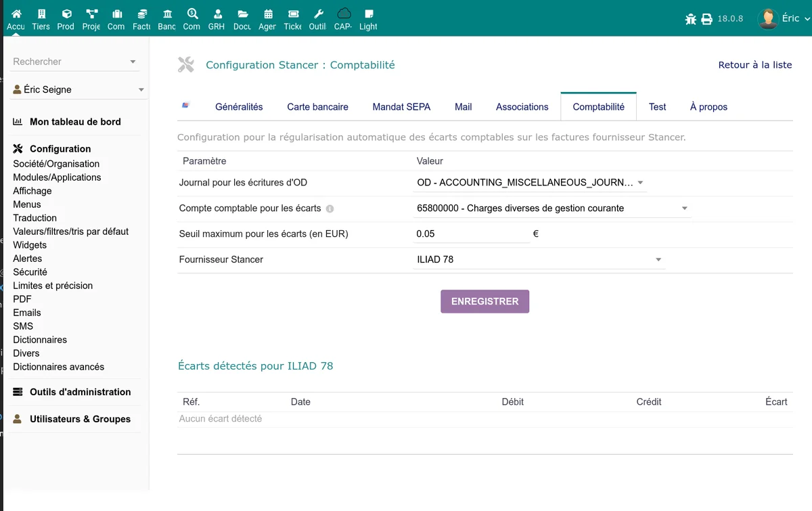Open the Rechercher dropdown in sidebar
This screenshot has height=511, width=812.
coord(133,62)
